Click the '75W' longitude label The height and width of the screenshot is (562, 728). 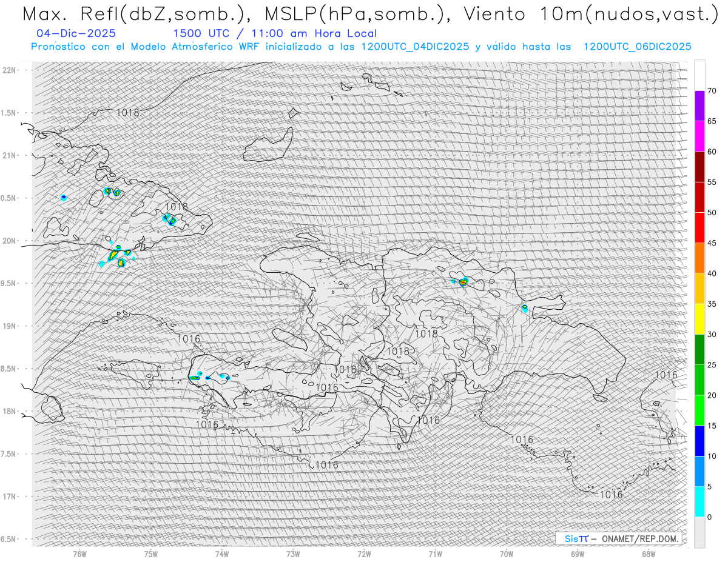tap(151, 554)
